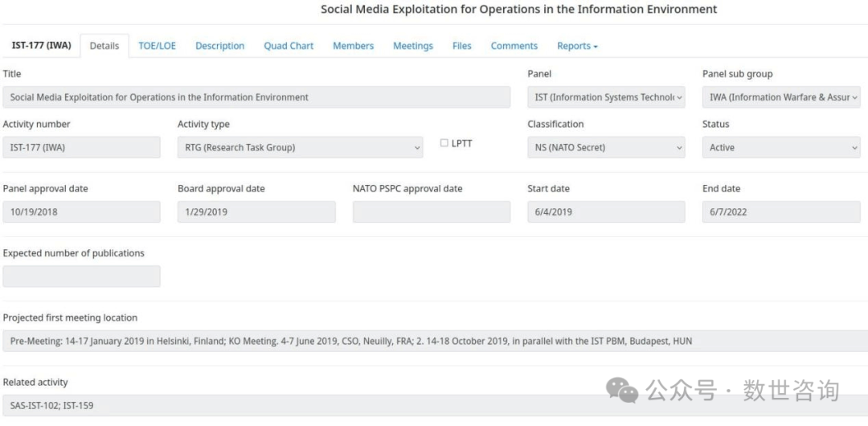Click the Title field label

point(12,74)
